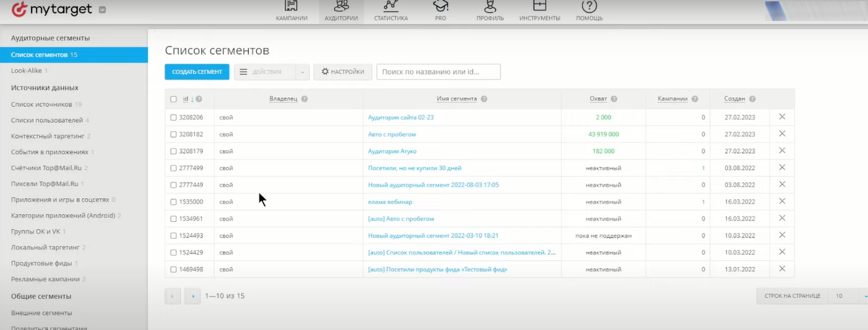Image resolution: width=868 pixels, height=330 pixels.
Task: Click the Профиль person icon
Action: [489, 6]
